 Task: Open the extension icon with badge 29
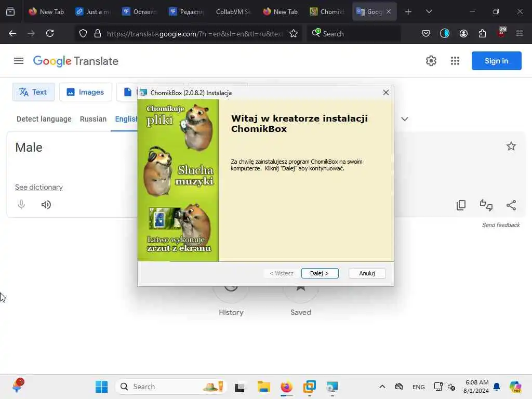(x=501, y=33)
